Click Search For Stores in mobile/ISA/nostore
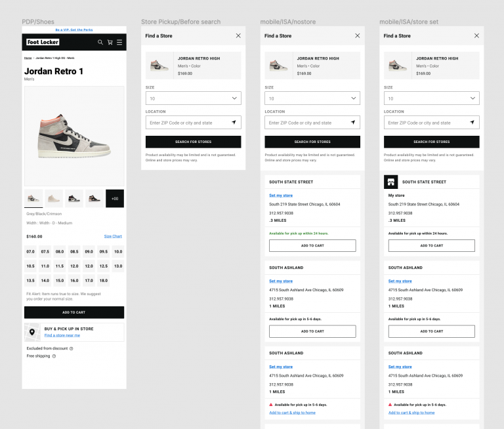The image size is (504, 429). [x=312, y=142]
